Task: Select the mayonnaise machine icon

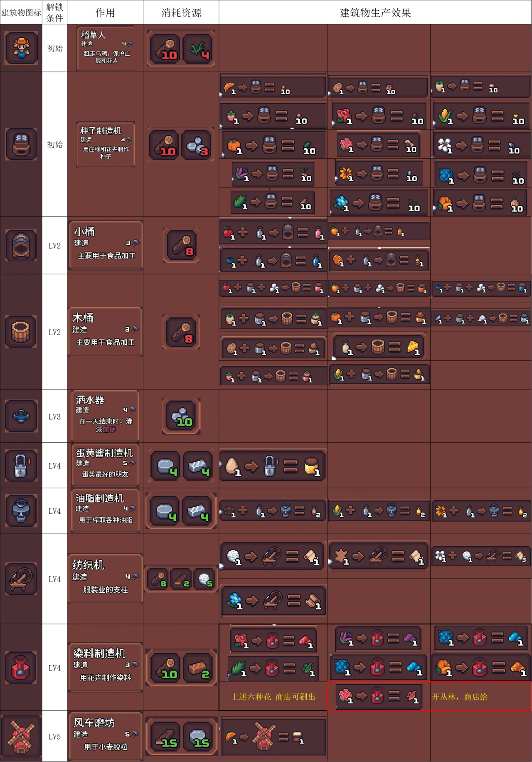Action: [x=21, y=465]
